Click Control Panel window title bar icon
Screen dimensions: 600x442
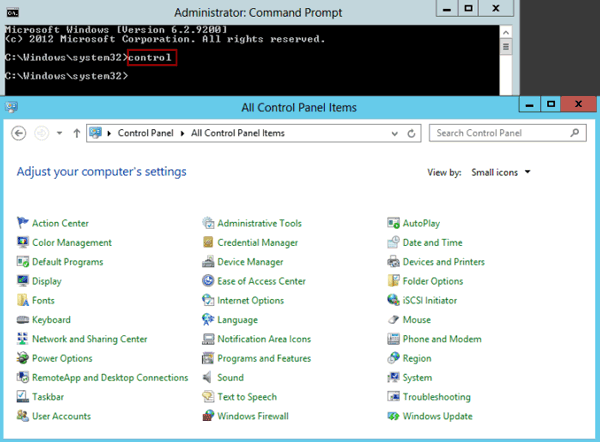point(11,107)
